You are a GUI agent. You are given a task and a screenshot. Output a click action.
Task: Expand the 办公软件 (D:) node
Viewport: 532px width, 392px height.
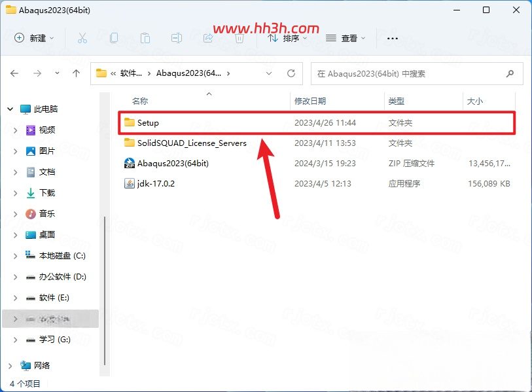coord(15,277)
